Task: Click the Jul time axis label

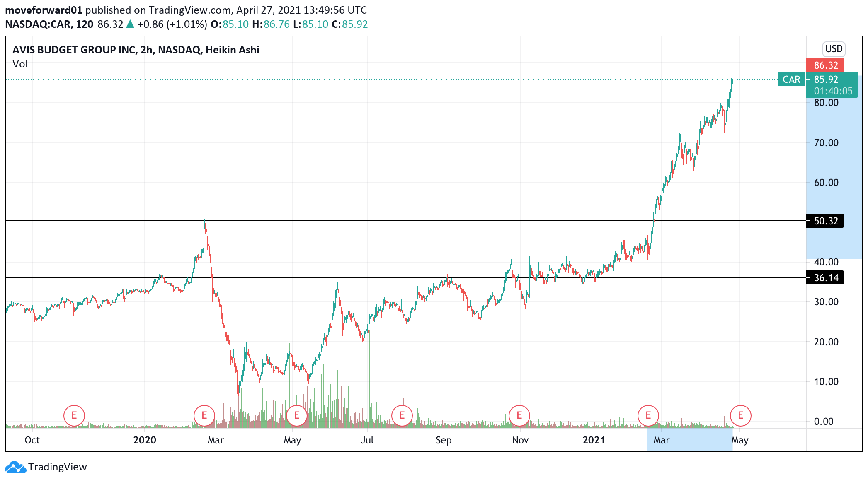Action: coord(367,440)
